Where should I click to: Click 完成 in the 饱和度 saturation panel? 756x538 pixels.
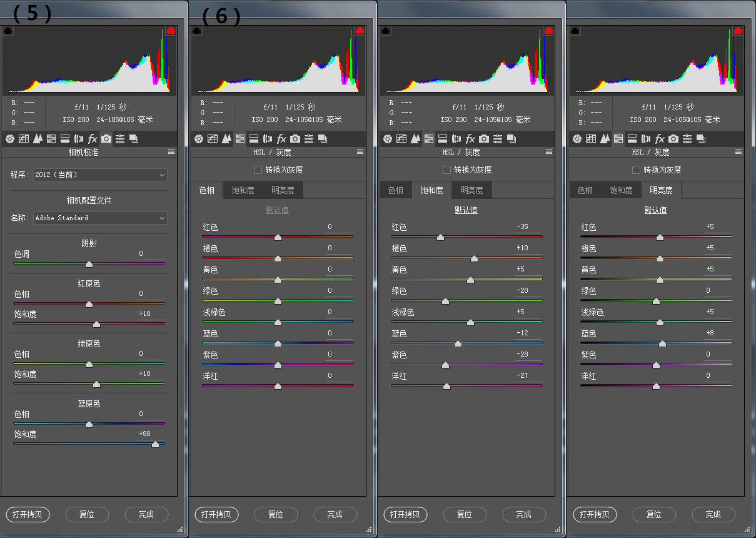point(524,514)
